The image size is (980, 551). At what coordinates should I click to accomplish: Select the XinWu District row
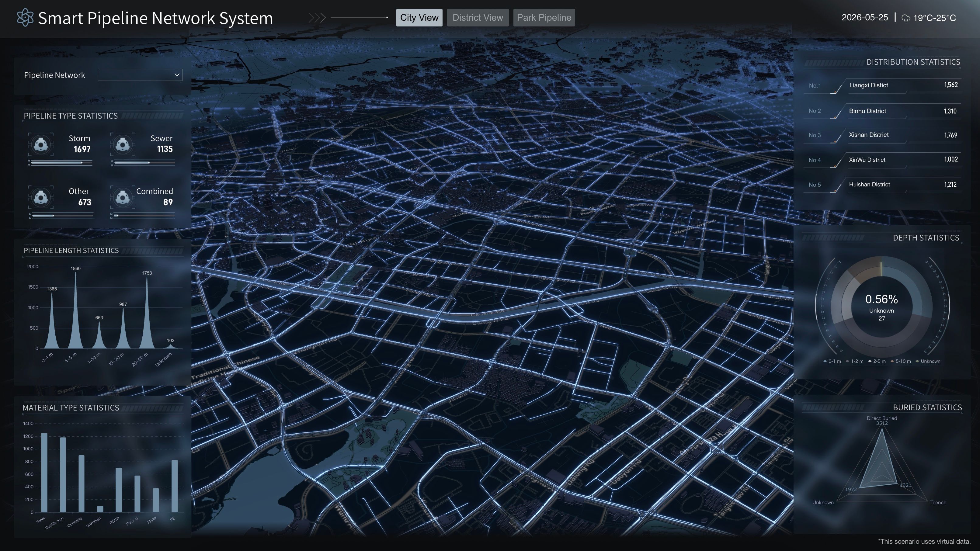pos(883,161)
